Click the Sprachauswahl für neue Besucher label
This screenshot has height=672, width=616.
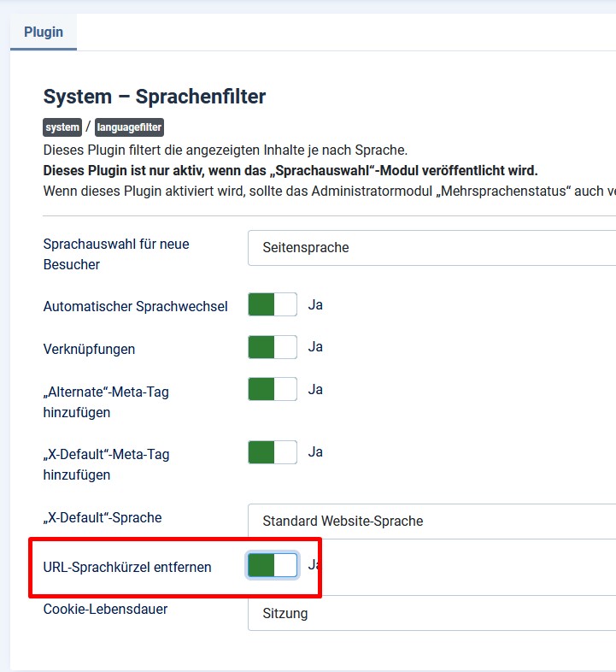point(116,254)
